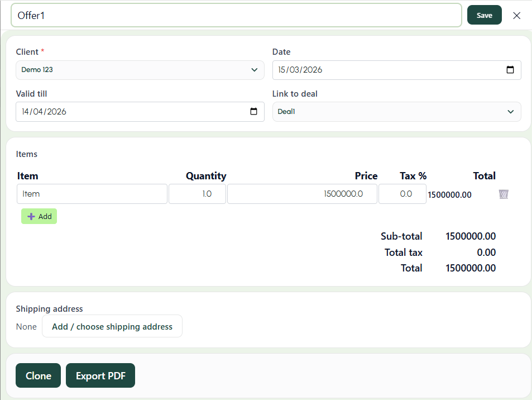Screen dimensions: 532x400
Task: Add or choose a shipping address
Action: (112, 326)
